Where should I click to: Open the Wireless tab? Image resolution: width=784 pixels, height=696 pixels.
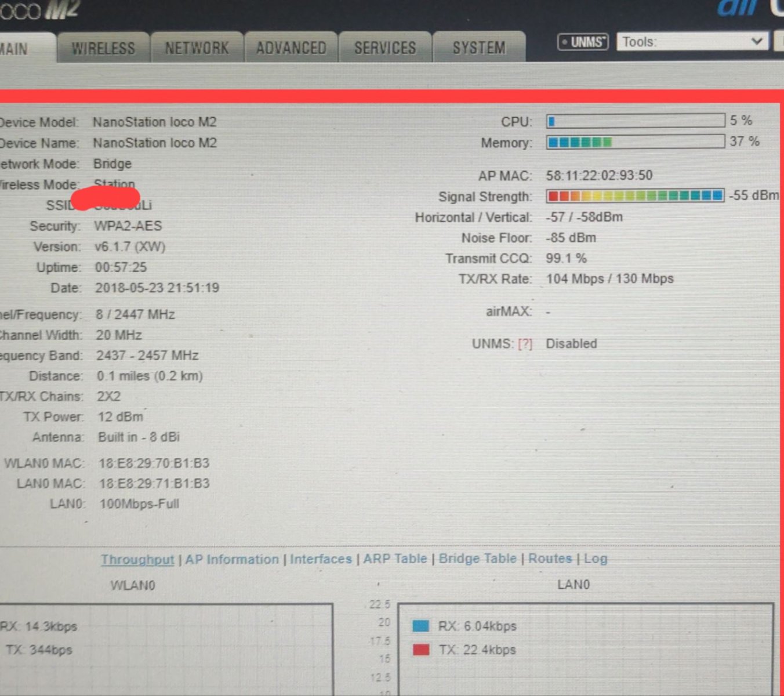103,48
